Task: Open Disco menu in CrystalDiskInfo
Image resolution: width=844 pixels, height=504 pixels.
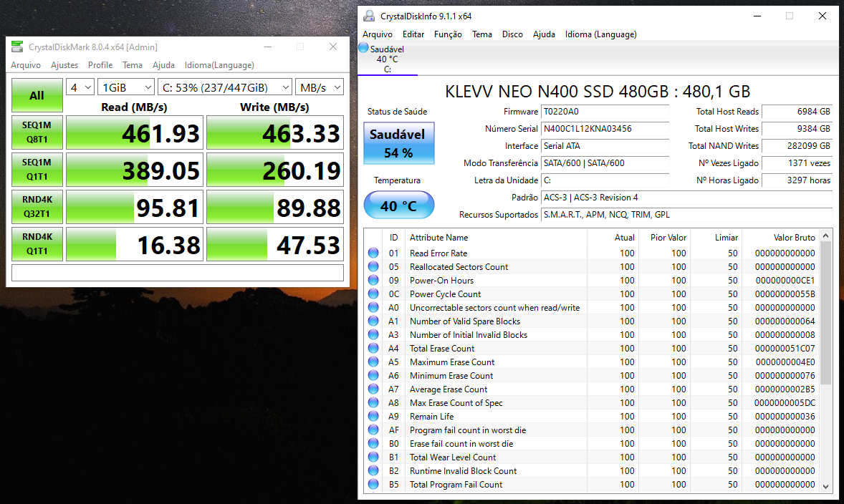Action: click(512, 34)
